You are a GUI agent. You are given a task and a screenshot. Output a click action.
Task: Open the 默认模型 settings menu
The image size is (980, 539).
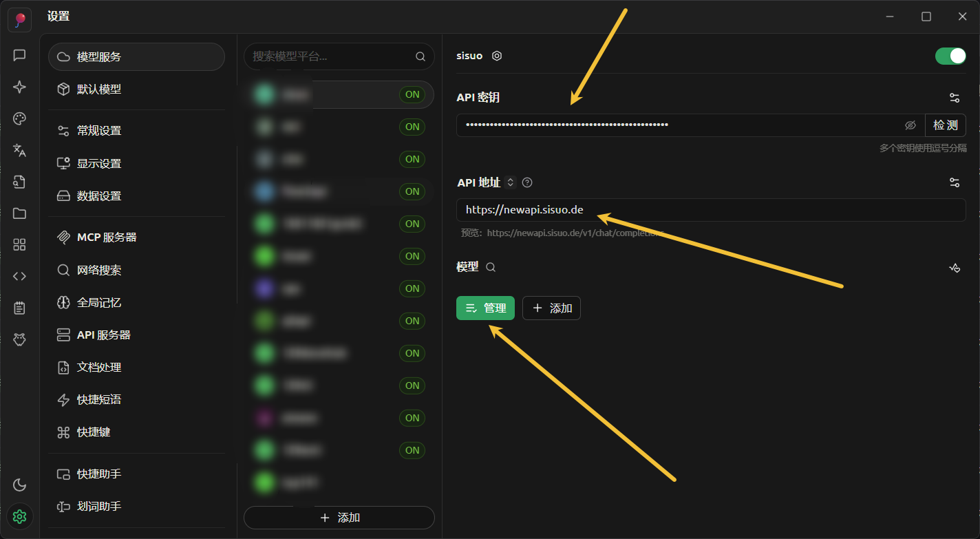pos(99,89)
